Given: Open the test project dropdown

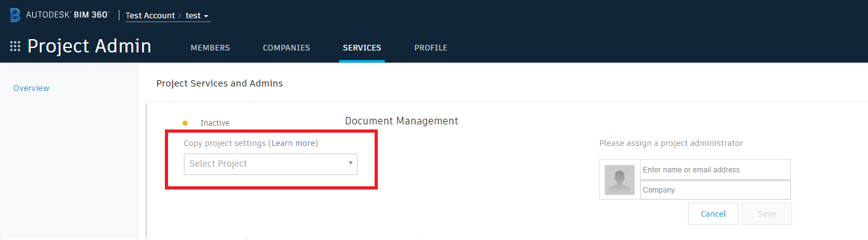Looking at the screenshot, I should point(197,16).
